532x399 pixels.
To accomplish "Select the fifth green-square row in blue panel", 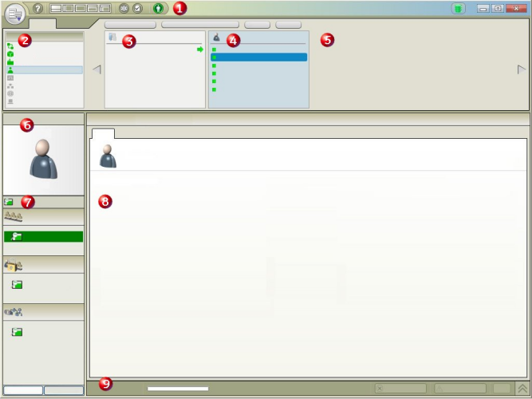I will coord(259,81).
